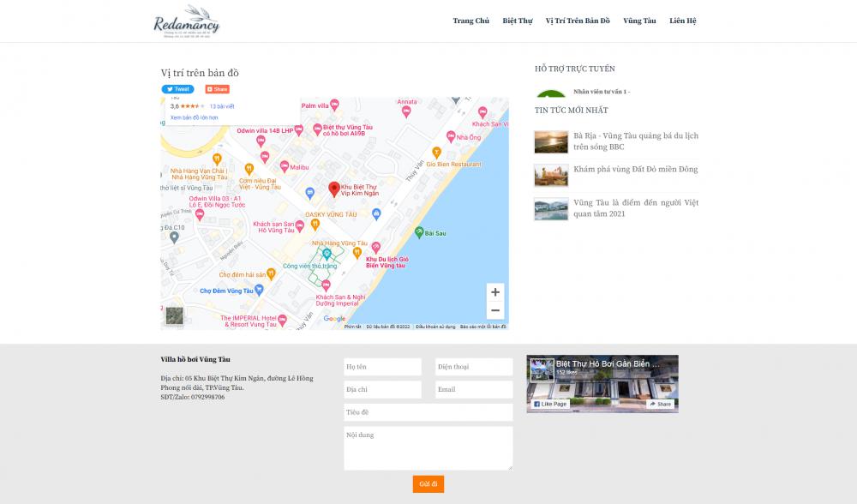Click the red Khu Biệt Thự Kim Ngân pin
The height and width of the screenshot is (504, 857).
pos(334,189)
